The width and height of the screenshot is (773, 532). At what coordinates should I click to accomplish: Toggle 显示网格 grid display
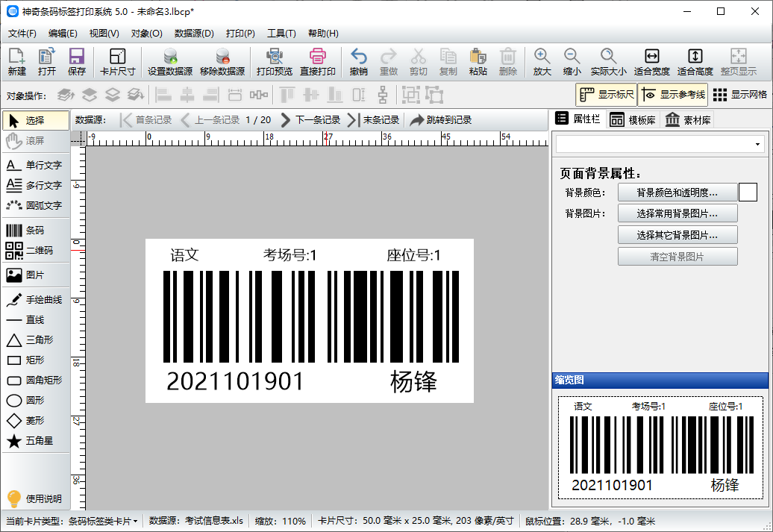point(740,95)
